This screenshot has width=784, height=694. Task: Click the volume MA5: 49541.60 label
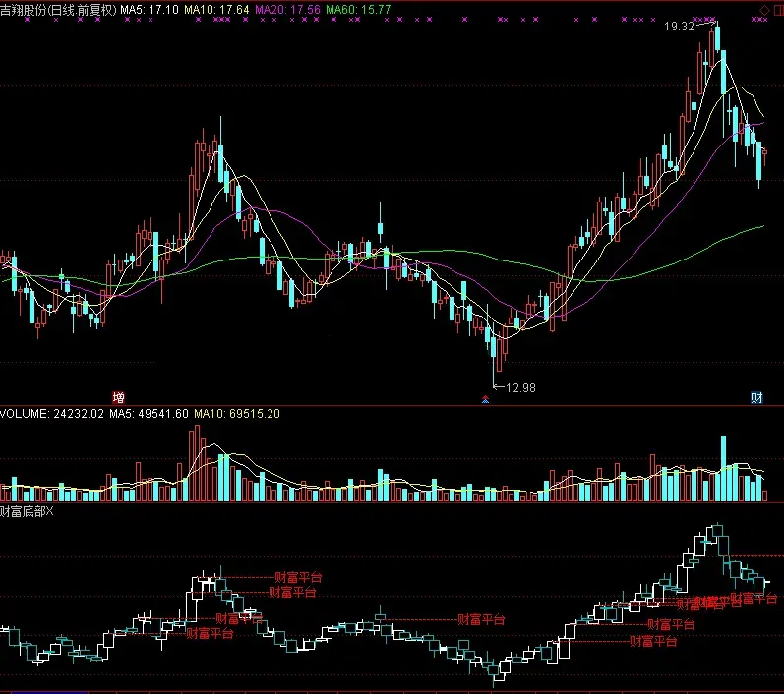tap(149, 414)
